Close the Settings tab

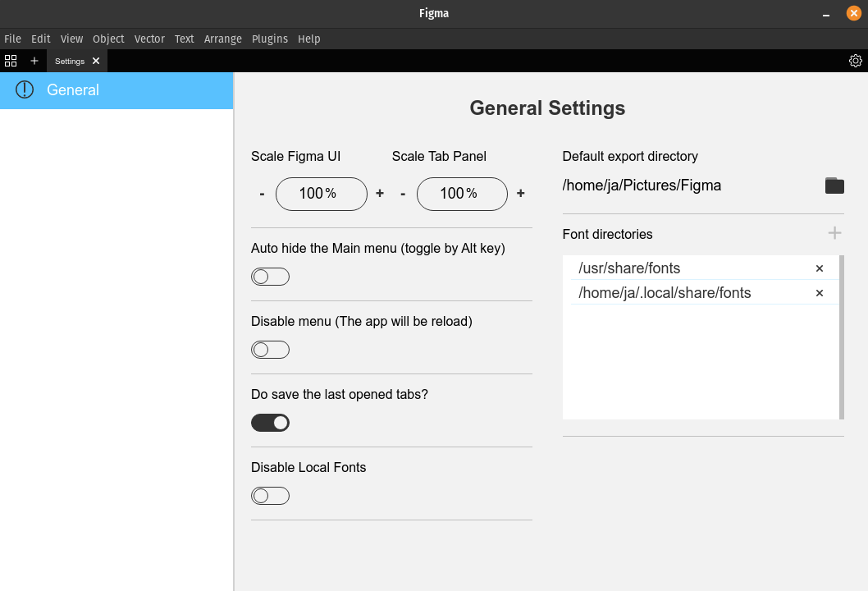[96, 61]
